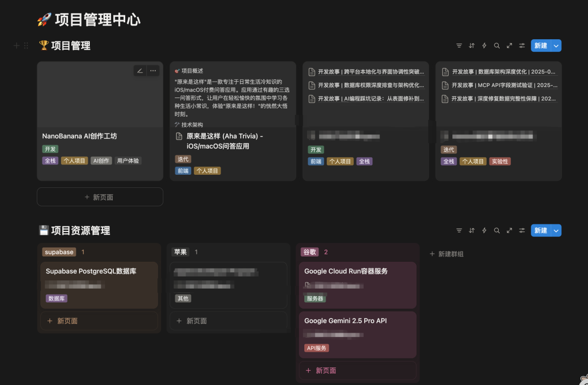Click plus icon beside 项目管理 heading

pos(16,46)
